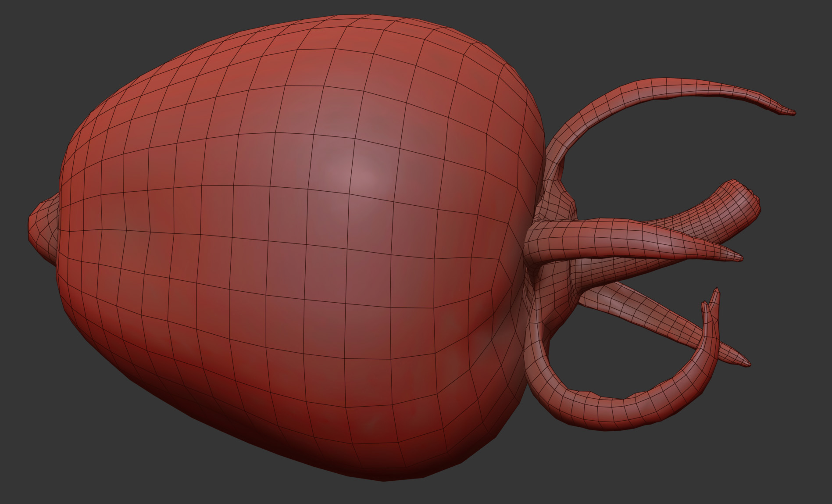Screen dimensions: 832x504
Task: Click the forked tip of the curled tendril
Action: pyautogui.click(x=715, y=294)
